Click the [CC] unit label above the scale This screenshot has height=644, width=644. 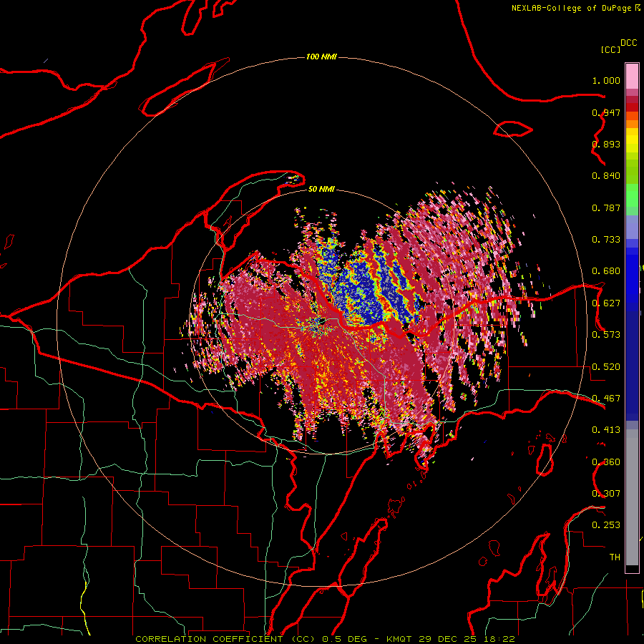[x=610, y=49]
